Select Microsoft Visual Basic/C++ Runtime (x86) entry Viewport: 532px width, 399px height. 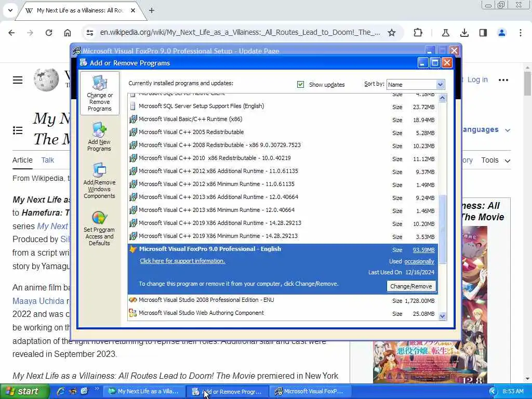(283, 119)
